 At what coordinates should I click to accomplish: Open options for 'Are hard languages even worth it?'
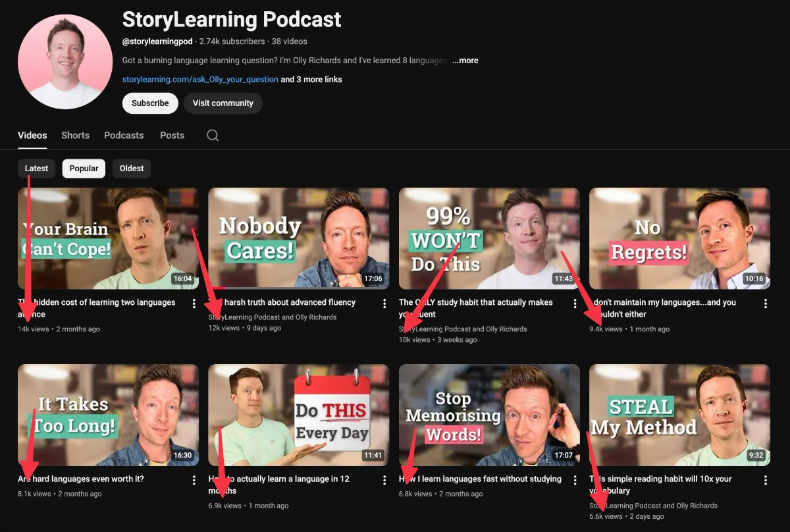[194, 480]
